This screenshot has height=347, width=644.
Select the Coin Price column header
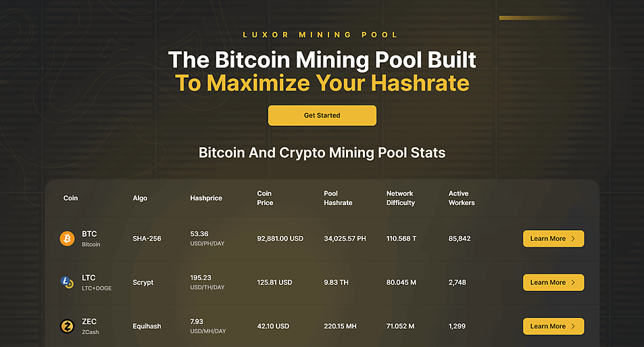265,198
